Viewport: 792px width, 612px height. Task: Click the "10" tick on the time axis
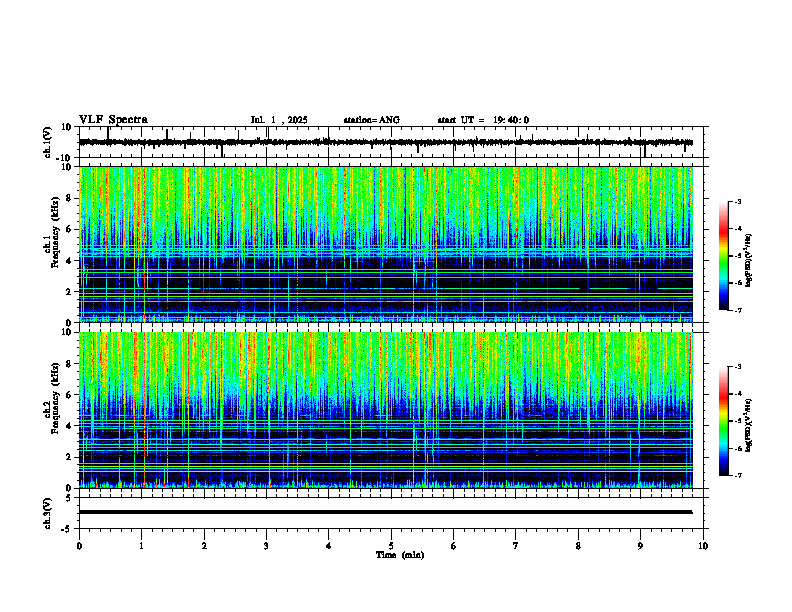[x=703, y=546]
